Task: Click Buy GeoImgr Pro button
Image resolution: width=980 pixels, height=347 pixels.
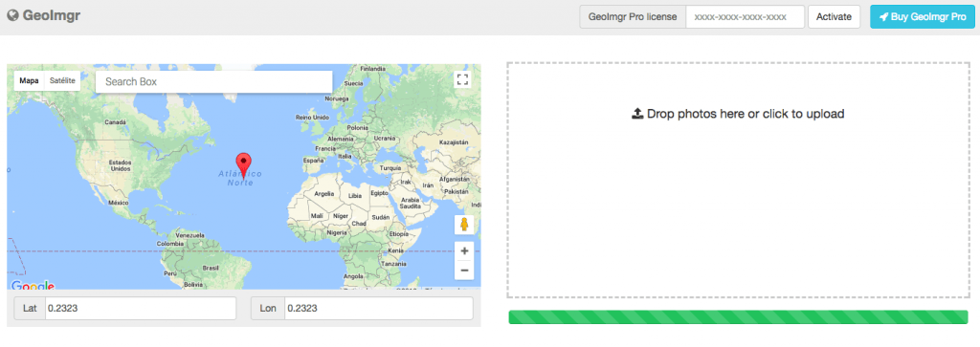Action: point(923,17)
